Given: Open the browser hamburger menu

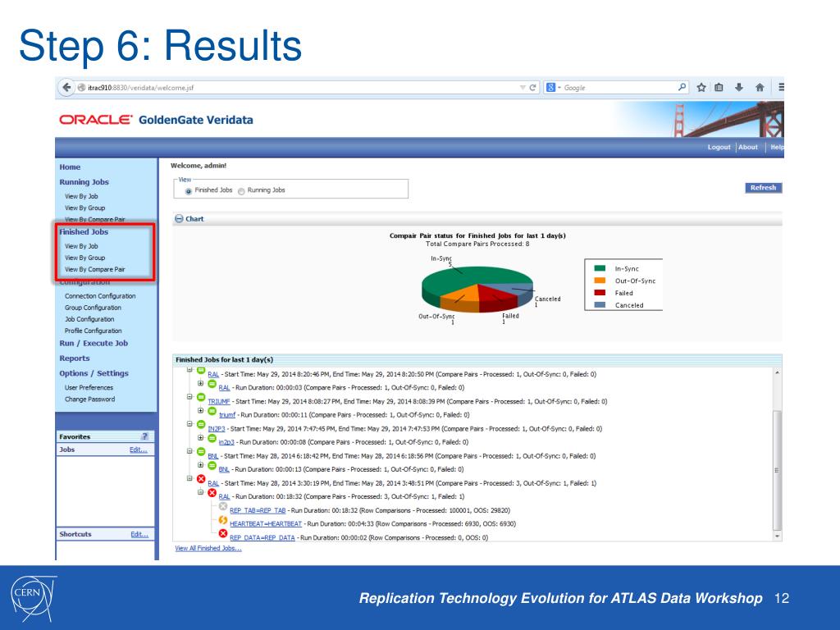Looking at the screenshot, I should (x=781, y=87).
